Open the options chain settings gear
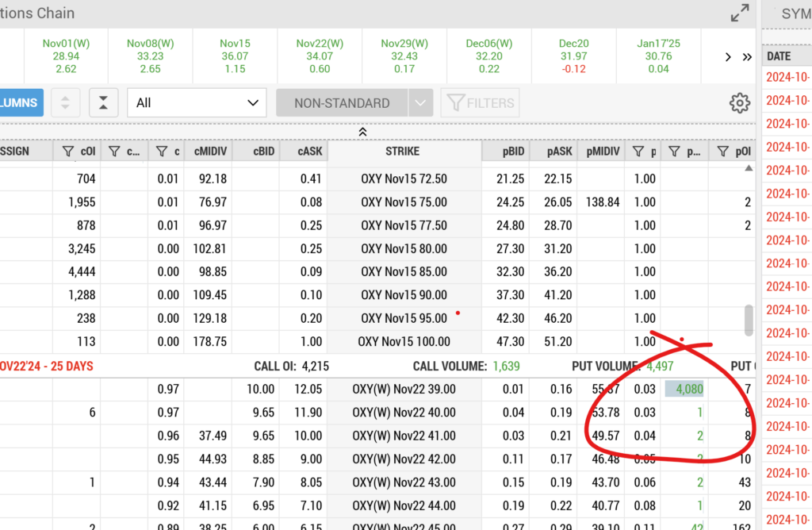Viewport: 812px width, 530px height. pos(740,103)
